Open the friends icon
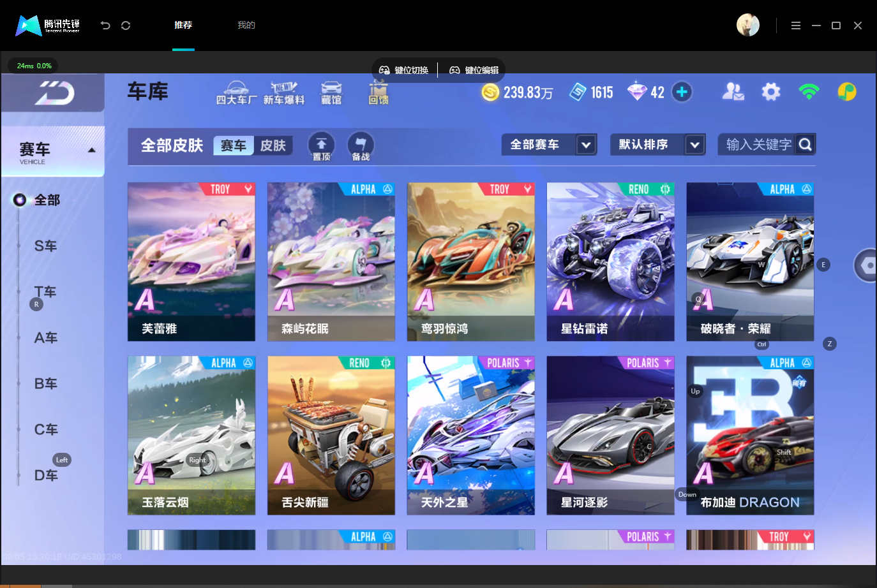 (733, 92)
